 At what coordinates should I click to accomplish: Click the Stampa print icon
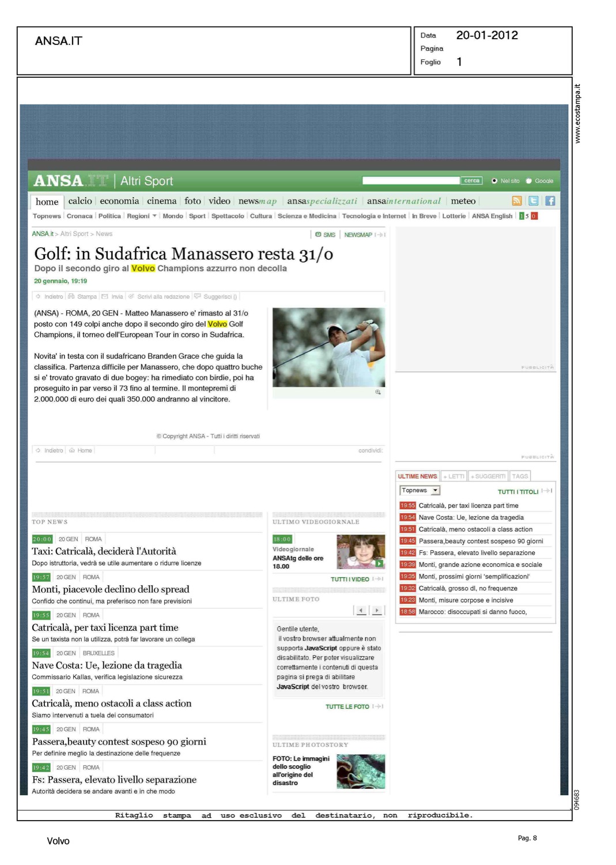pos(71,296)
